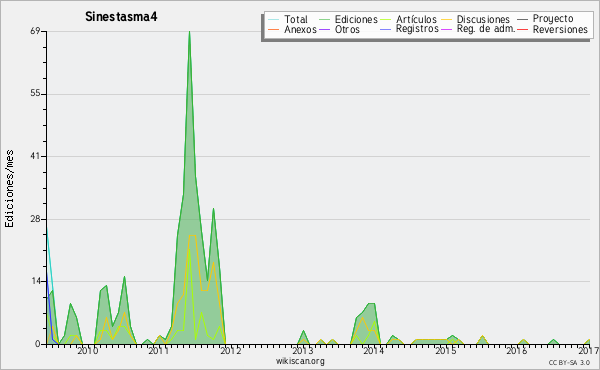Click the 2012 x-axis label
The image size is (600, 370).
tap(231, 350)
